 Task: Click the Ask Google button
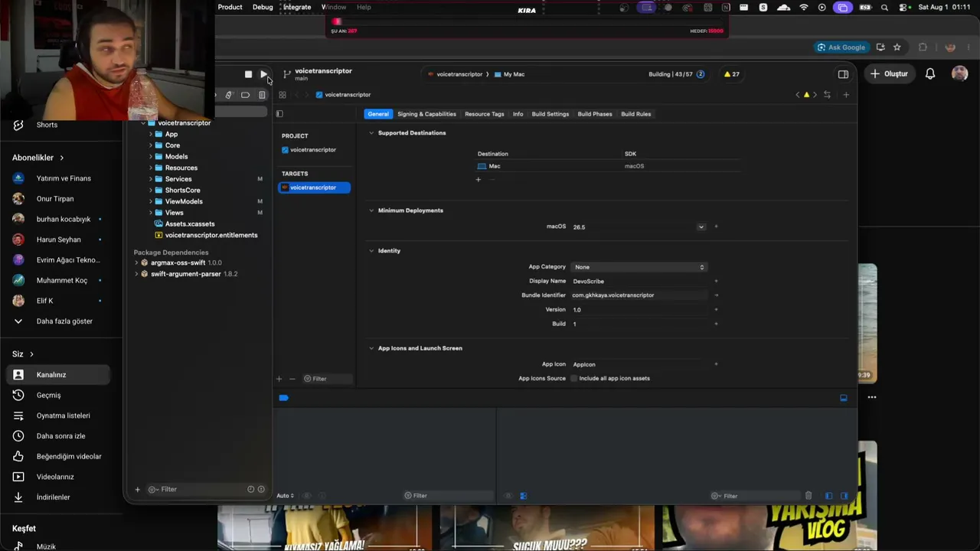tap(841, 47)
